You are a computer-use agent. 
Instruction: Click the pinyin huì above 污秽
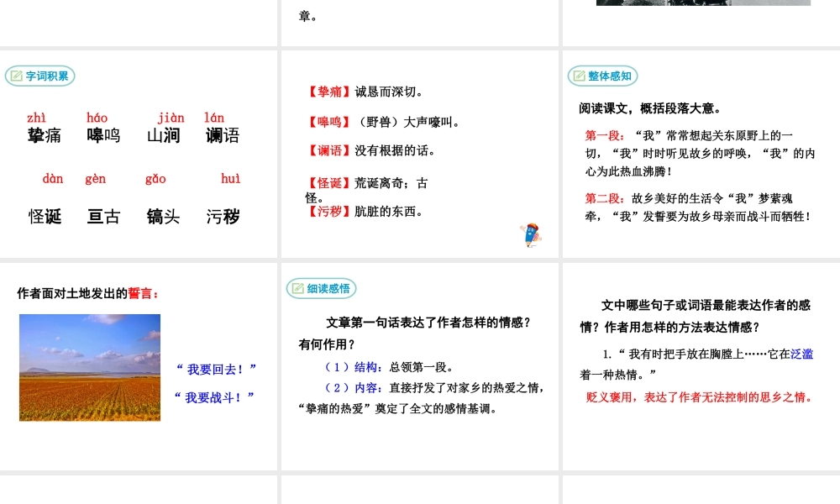coord(231,179)
